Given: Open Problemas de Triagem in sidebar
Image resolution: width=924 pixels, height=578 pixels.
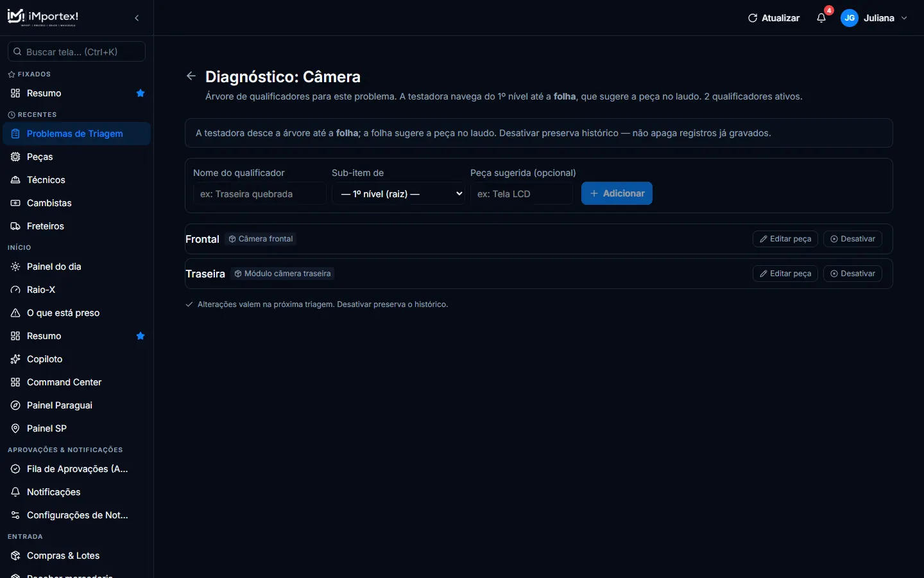Looking at the screenshot, I should pyautogui.click(x=77, y=134).
